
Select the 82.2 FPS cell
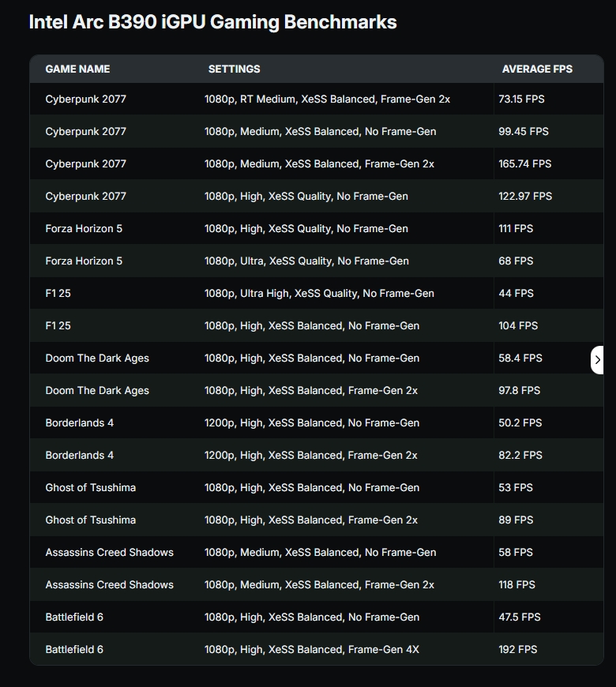coord(520,456)
